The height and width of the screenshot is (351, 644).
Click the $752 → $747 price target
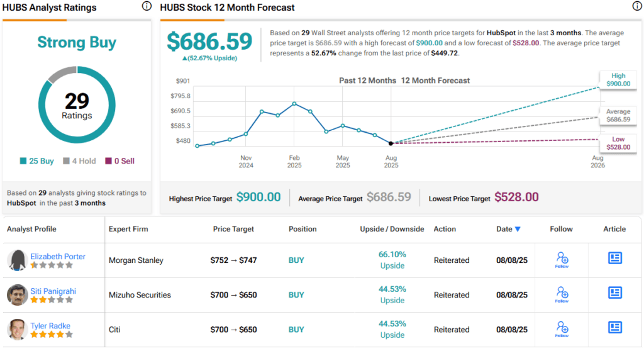pyautogui.click(x=233, y=260)
